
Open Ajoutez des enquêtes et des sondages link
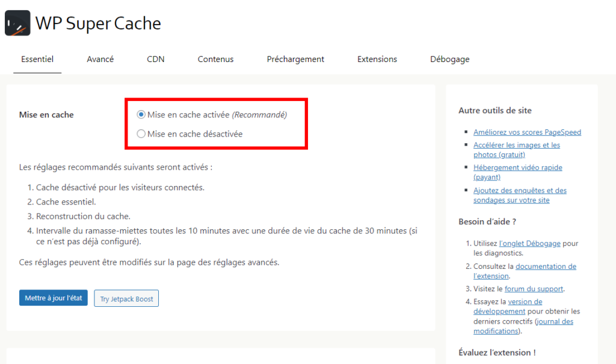pyautogui.click(x=520, y=195)
